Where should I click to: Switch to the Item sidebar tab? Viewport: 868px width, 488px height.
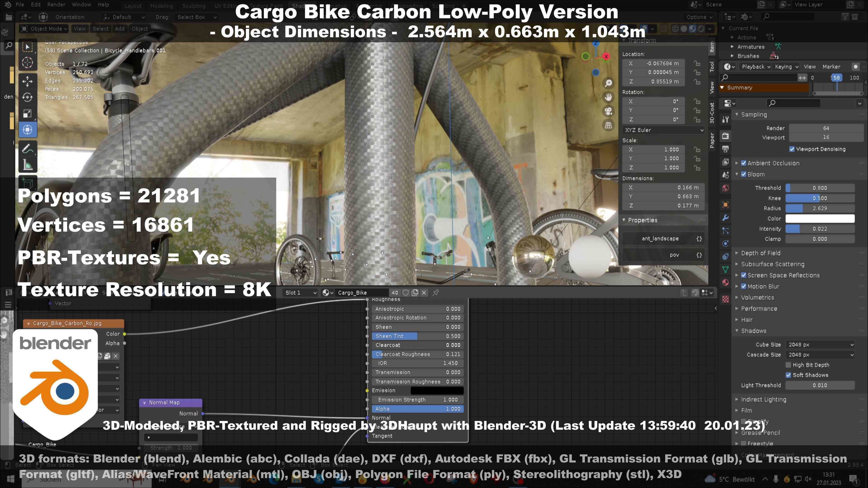[712, 47]
